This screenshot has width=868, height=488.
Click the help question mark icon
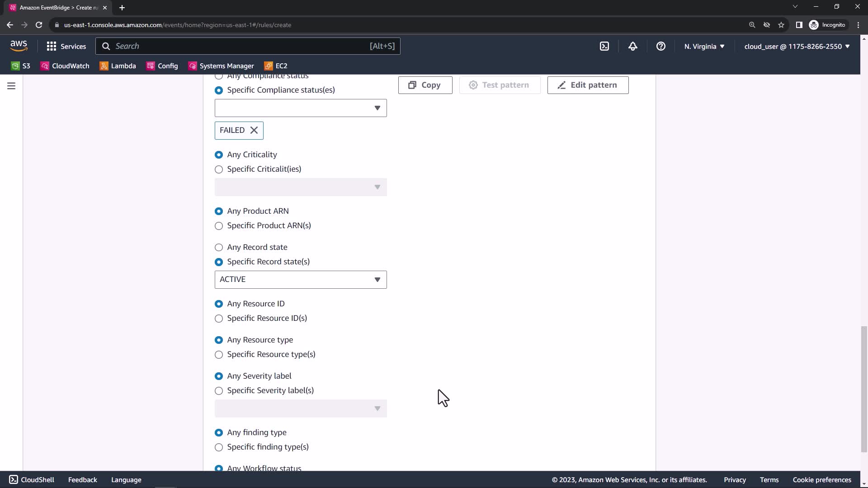pyautogui.click(x=660, y=46)
